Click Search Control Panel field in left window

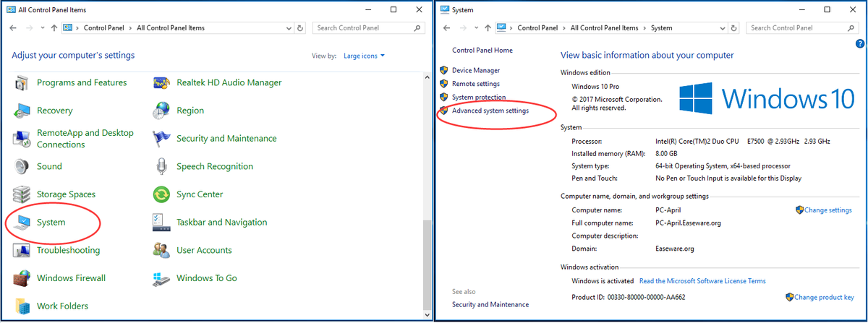point(368,28)
